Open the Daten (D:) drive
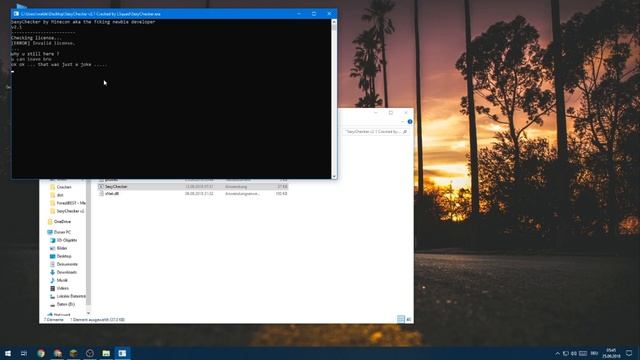Image resolution: width=640 pixels, height=360 pixels. (x=62, y=304)
